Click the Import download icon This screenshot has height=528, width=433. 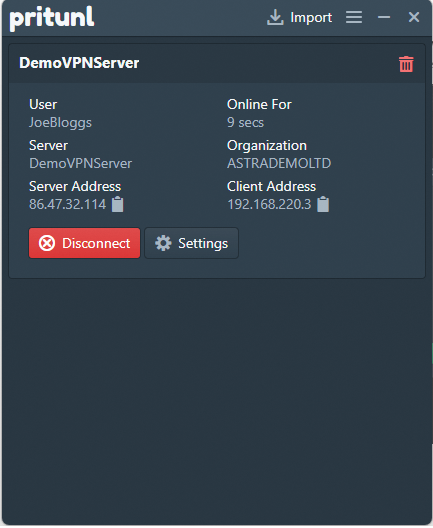pos(275,17)
